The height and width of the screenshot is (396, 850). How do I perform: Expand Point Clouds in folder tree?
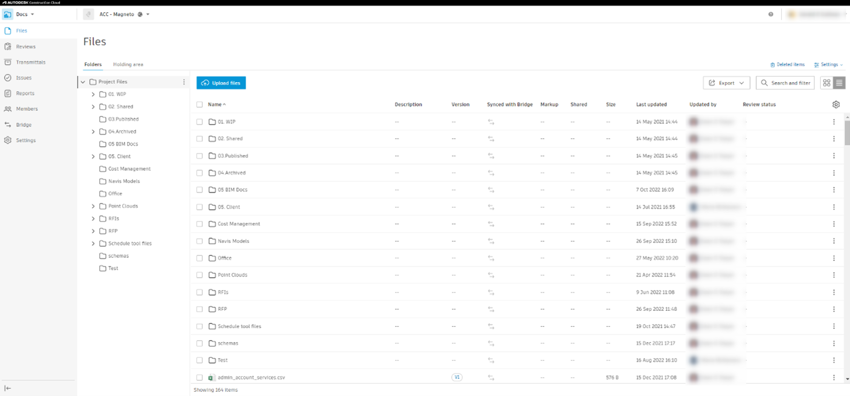coord(93,206)
